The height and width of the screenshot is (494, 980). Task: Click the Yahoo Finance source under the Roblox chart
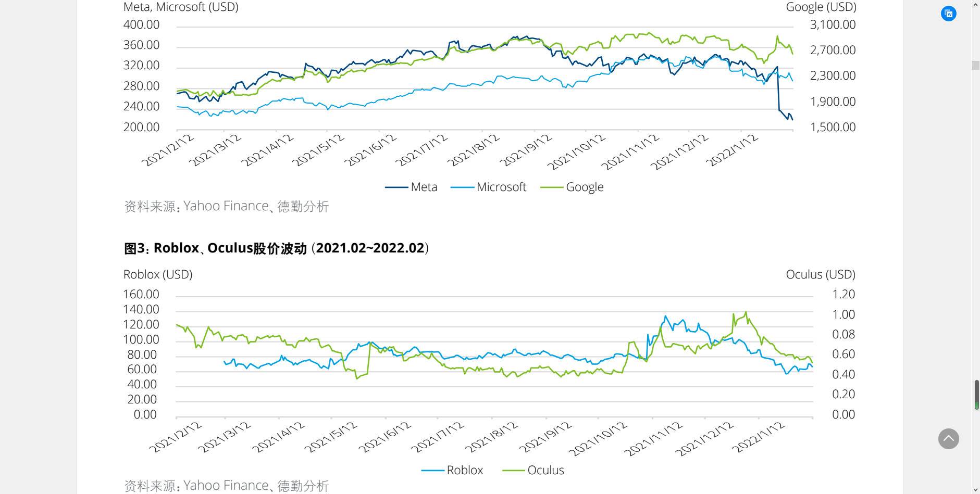(x=226, y=486)
